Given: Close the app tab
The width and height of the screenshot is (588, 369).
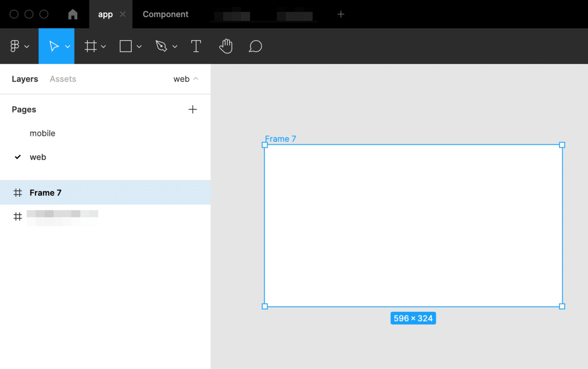Looking at the screenshot, I should (122, 14).
